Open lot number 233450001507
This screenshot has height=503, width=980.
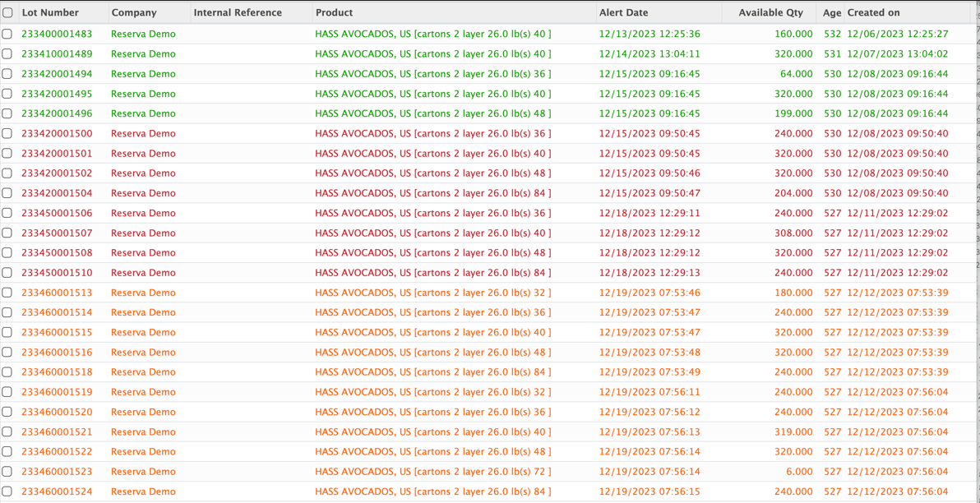click(57, 233)
